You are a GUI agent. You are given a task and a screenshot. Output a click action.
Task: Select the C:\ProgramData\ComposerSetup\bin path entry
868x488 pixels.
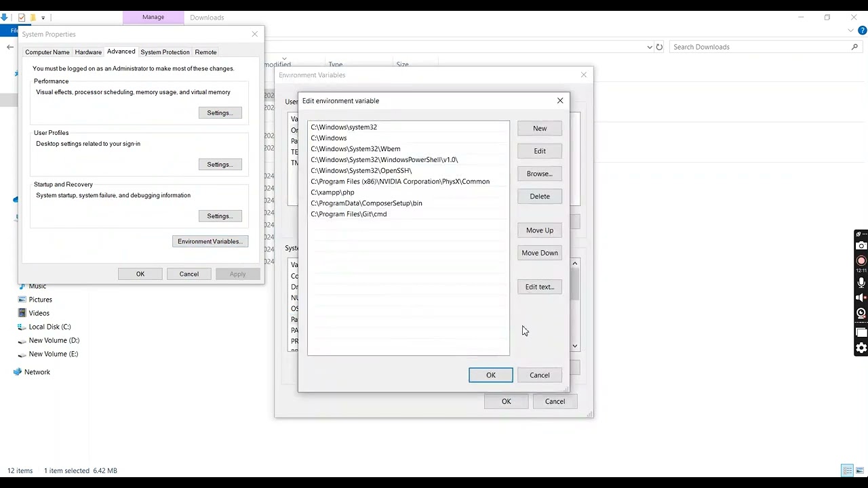point(408,203)
